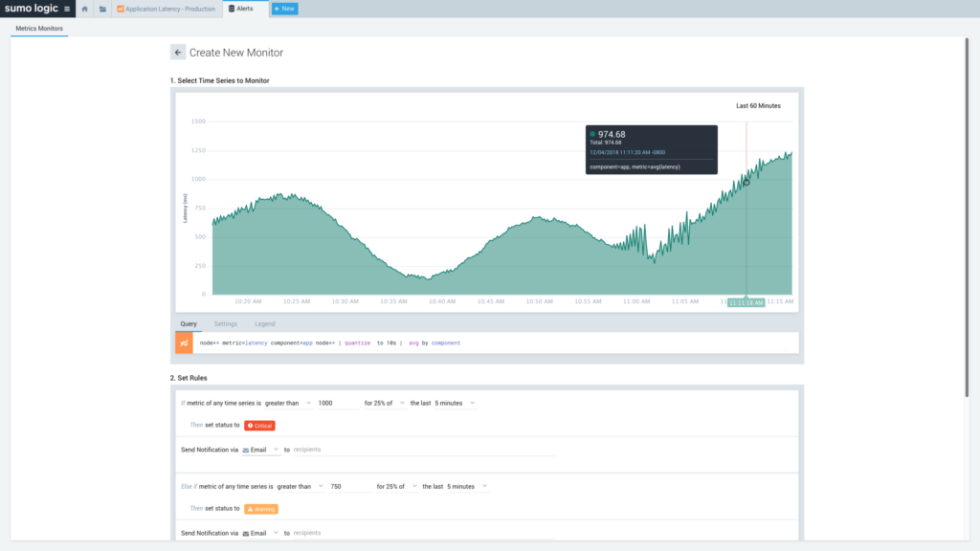980x551 pixels.
Task: Click the recipients field in Critical notification
Action: [421, 449]
